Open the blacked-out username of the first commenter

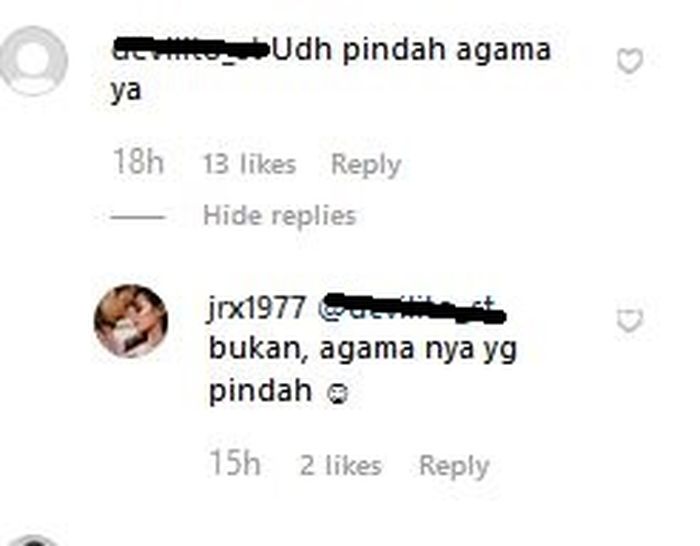point(191,50)
